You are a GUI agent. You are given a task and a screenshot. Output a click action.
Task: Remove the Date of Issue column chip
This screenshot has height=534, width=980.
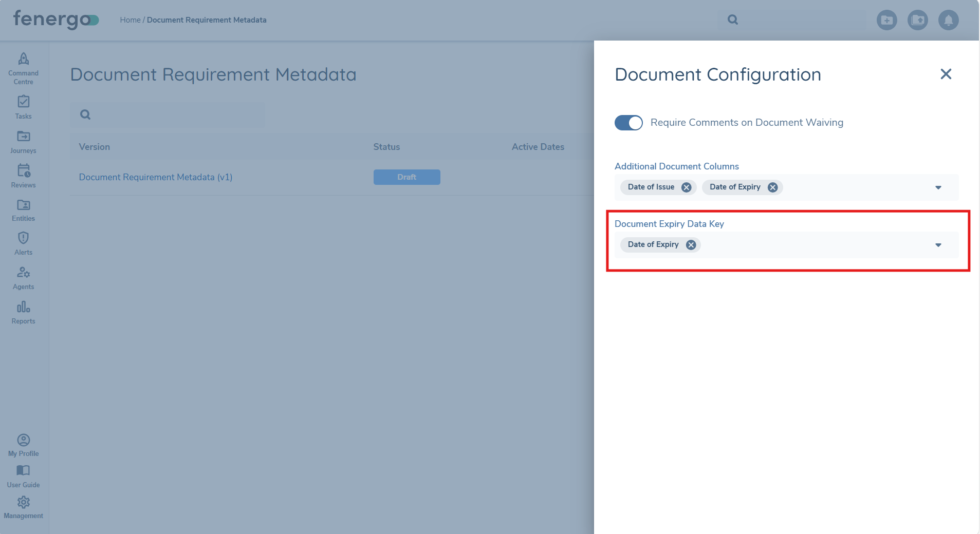686,187
